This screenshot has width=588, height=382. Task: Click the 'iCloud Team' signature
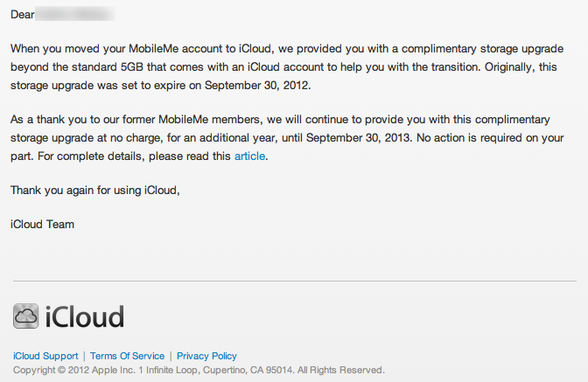pos(42,225)
